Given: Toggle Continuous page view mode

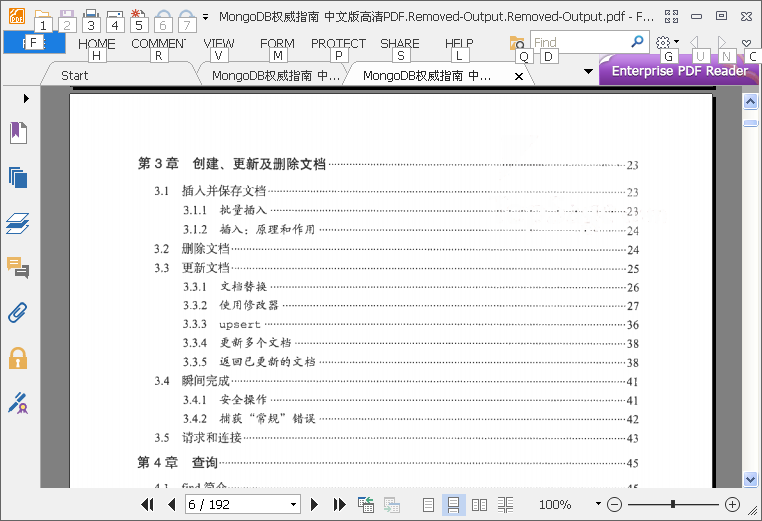Looking at the screenshot, I should 453,505.
